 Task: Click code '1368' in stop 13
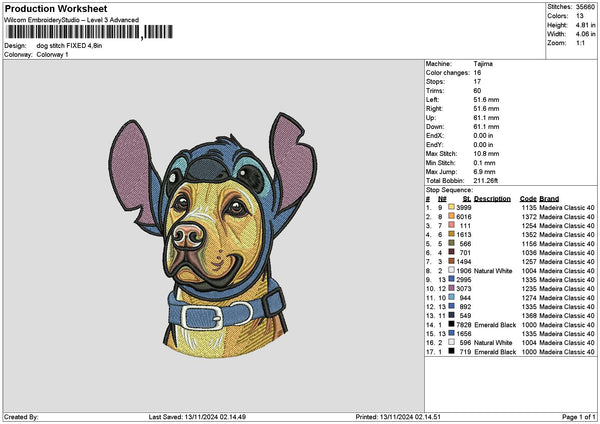pyautogui.click(x=529, y=315)
